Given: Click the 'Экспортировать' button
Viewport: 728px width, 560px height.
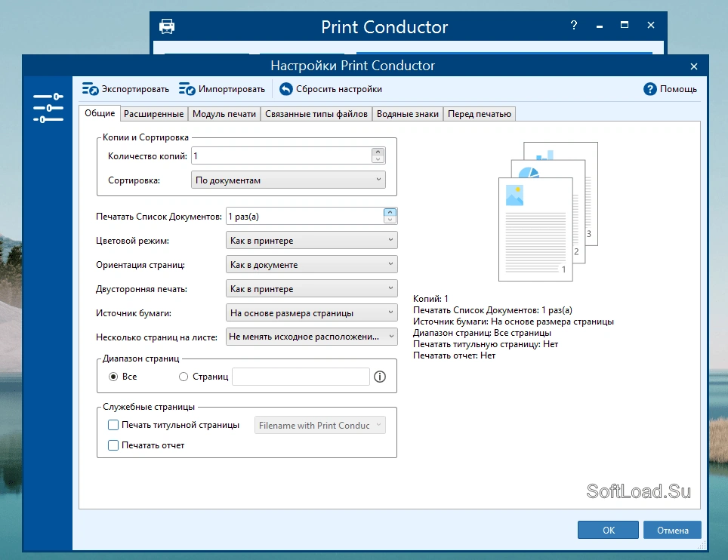Looking at the screenshot, I should click(x=126, y=88).
